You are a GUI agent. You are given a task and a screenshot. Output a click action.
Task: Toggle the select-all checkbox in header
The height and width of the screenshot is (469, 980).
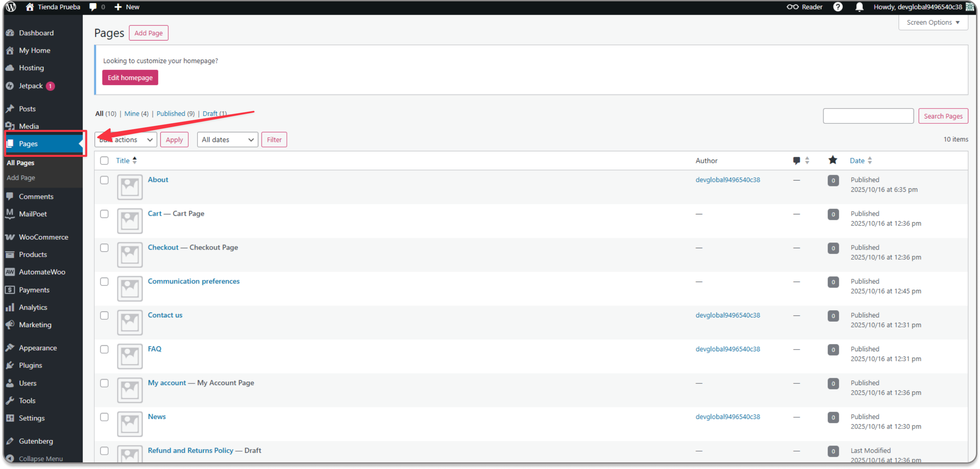click(104, 161)
